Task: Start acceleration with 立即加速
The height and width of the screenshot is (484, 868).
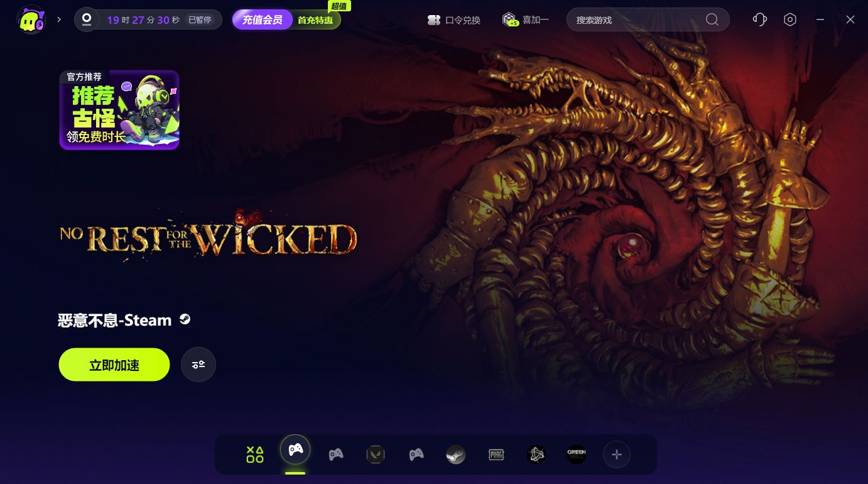Action: coord(114,365)
